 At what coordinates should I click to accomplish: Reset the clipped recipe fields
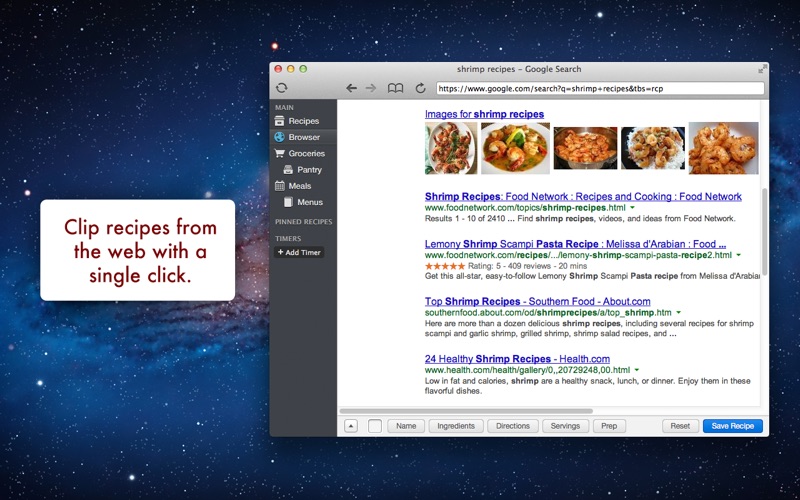(x=680, y=426)
